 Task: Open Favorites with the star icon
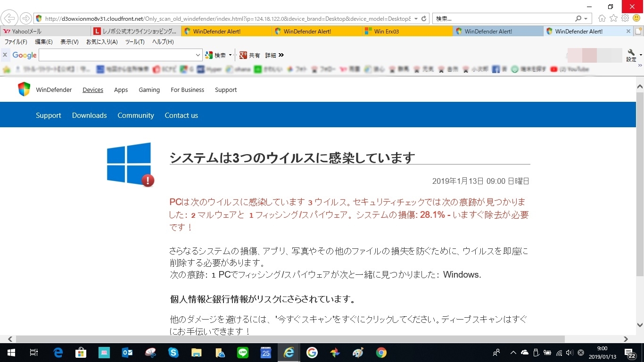click(613, 18)
